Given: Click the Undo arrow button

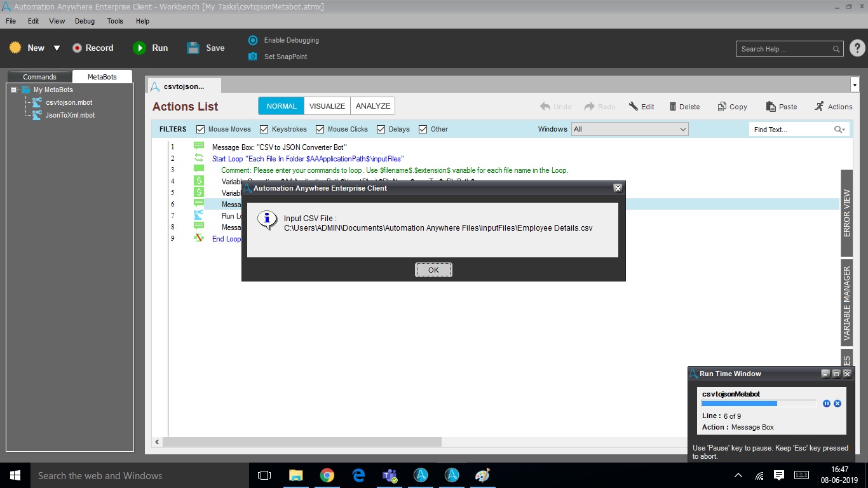Looking at the screenshot, I should [556, 107].
